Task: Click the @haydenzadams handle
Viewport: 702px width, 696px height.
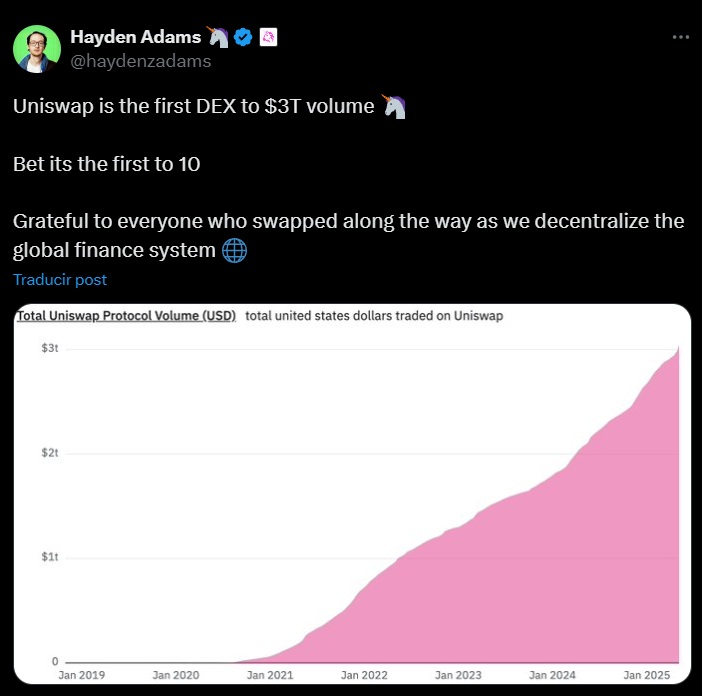Action: 140,60
